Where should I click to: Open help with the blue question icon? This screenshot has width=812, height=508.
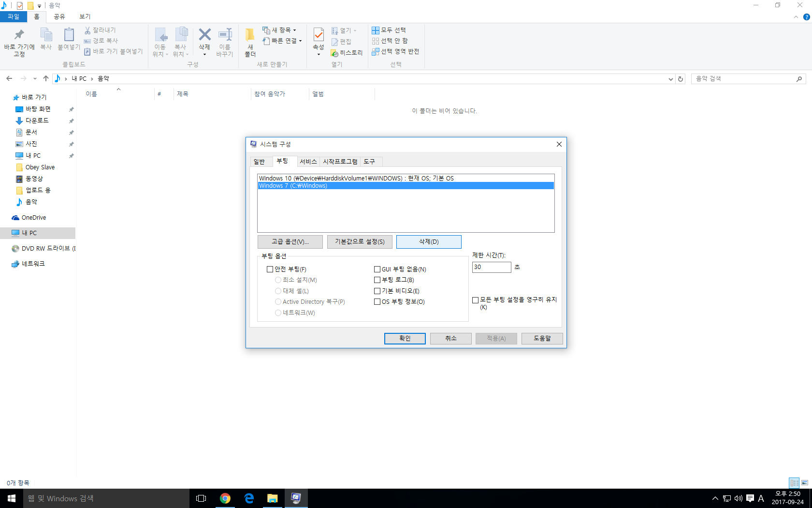point(806,17)
